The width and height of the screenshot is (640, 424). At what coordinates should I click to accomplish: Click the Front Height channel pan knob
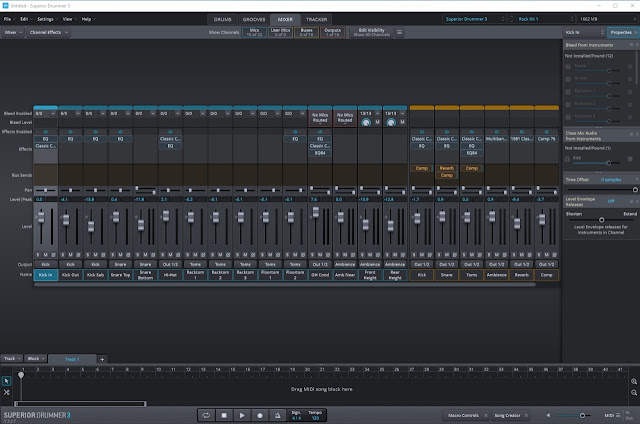coord(366,122)
